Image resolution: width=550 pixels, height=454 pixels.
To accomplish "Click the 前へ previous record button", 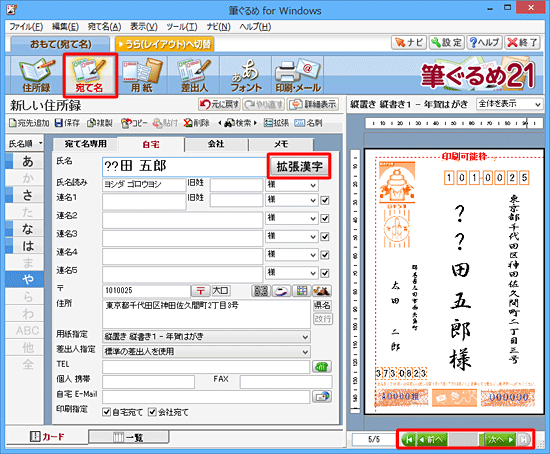I will click(432, 439).
